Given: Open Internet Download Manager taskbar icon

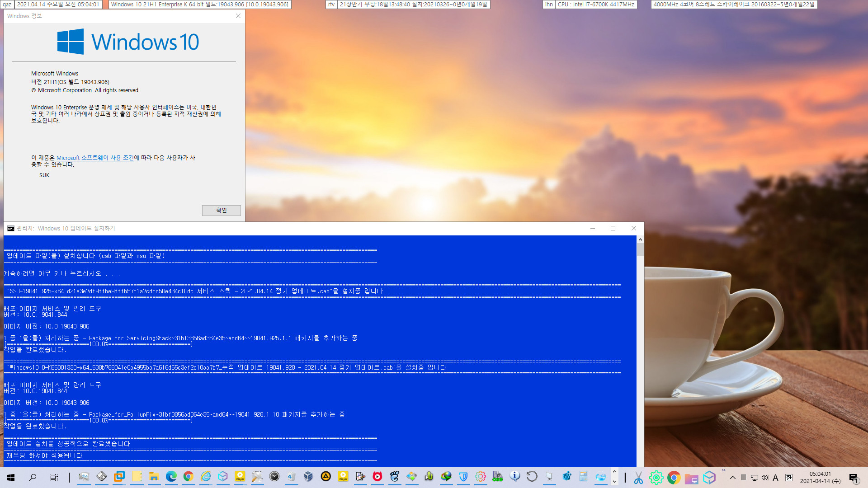Looking at the screenshot, I should click(x=446, y=476).
